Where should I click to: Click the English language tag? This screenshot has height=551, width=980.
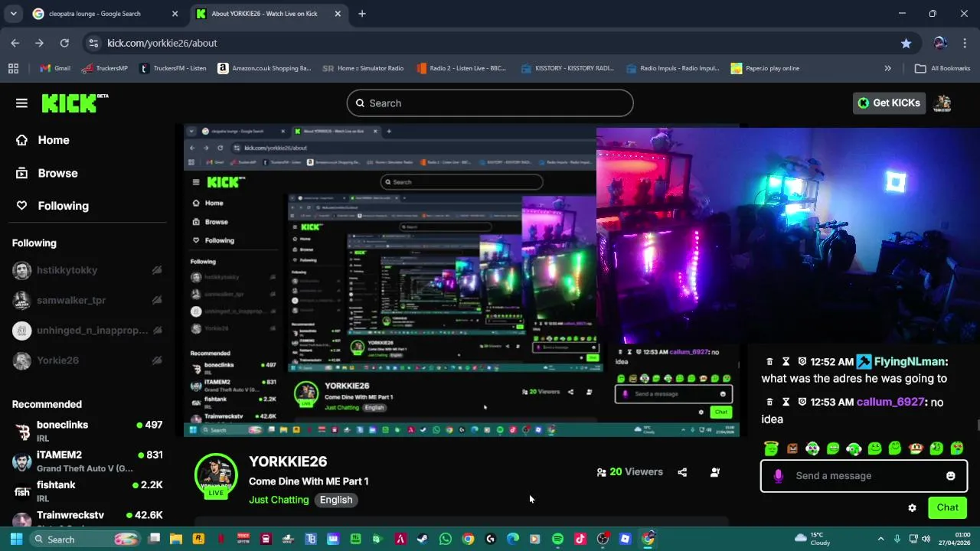pos(336,500)
